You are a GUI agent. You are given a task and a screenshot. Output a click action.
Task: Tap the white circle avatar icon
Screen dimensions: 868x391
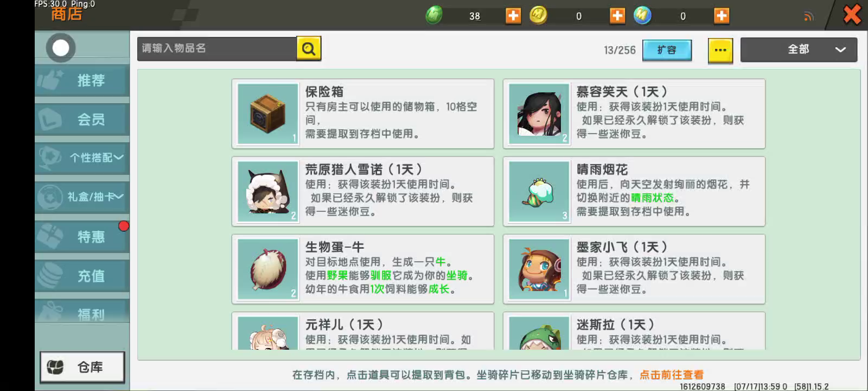pyautogui.click(x=61, y=48)
